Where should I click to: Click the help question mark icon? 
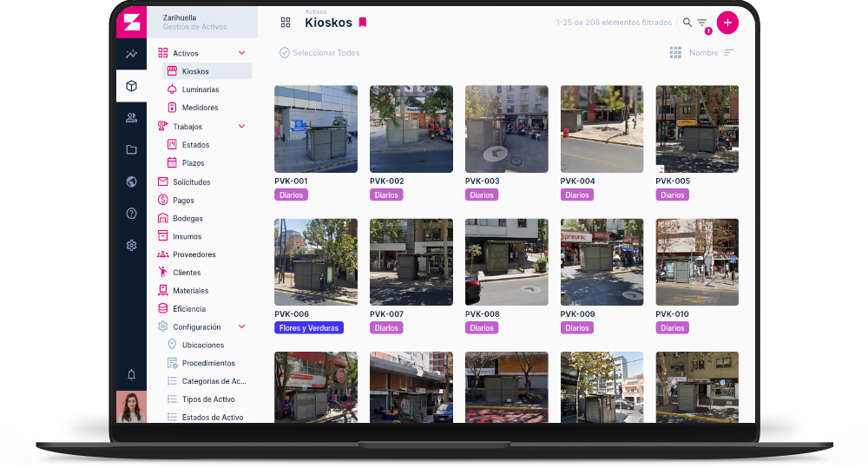pyautogui.click(x=131, y=214)
